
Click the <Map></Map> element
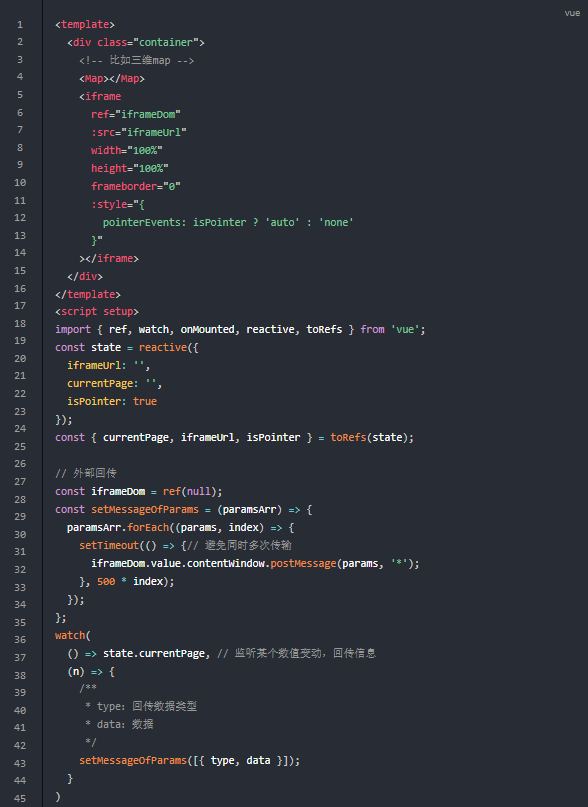[x=112, y=79]
